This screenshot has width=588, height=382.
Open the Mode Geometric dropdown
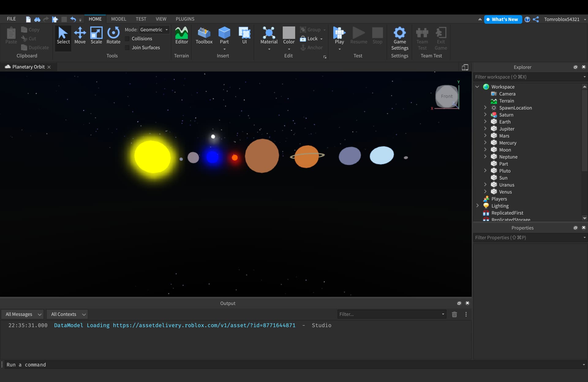tap(154, 30)
